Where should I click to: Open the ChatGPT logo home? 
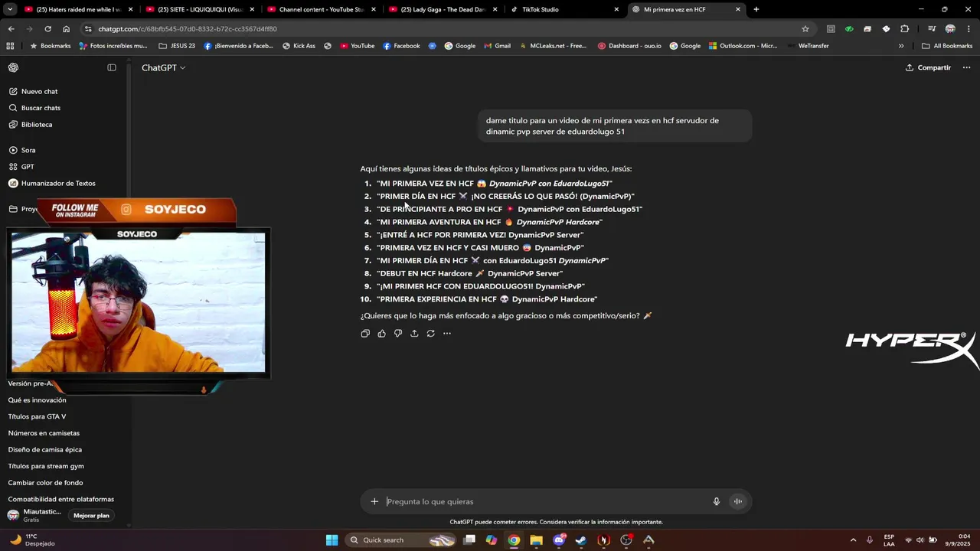click(14, 67)
